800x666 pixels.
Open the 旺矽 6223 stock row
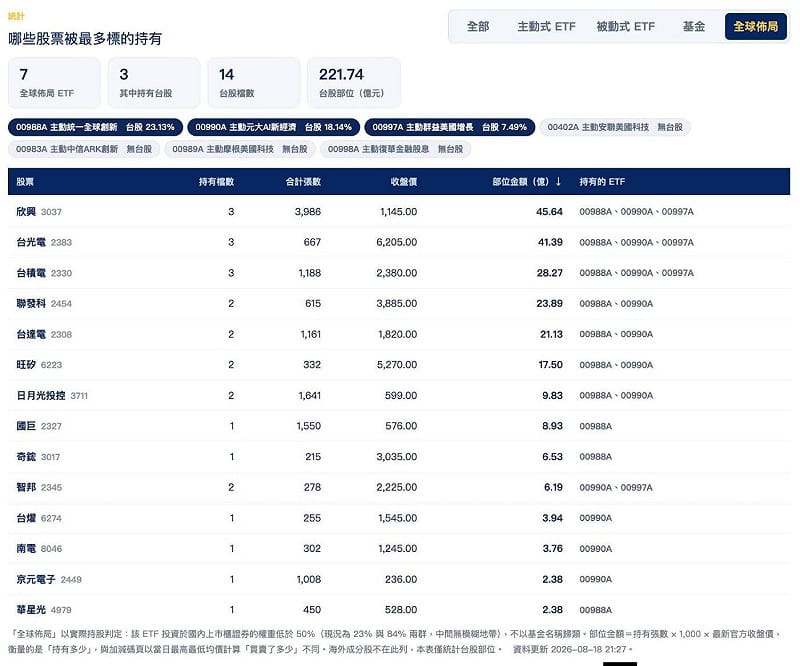(x=399, y=365)
